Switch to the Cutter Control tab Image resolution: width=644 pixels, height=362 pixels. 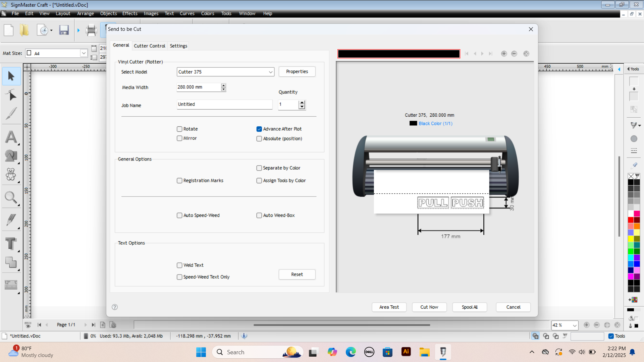[149, 46]
